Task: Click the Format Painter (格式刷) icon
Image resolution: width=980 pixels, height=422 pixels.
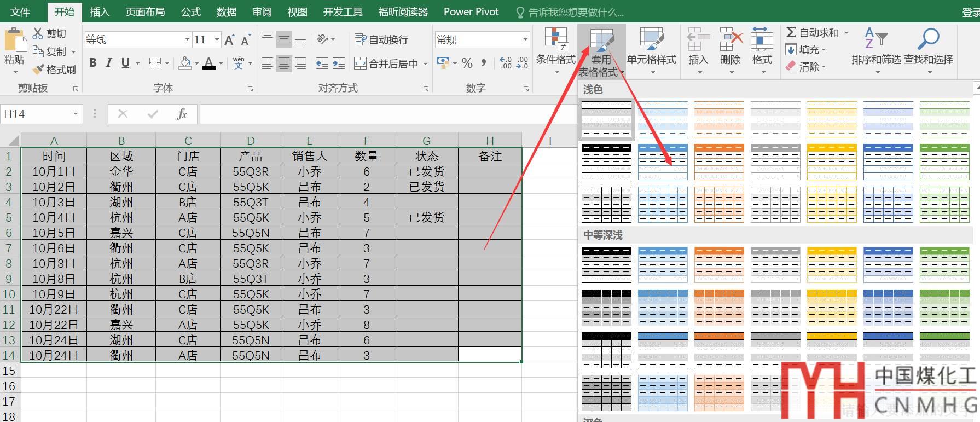Action: click(38, 70)
